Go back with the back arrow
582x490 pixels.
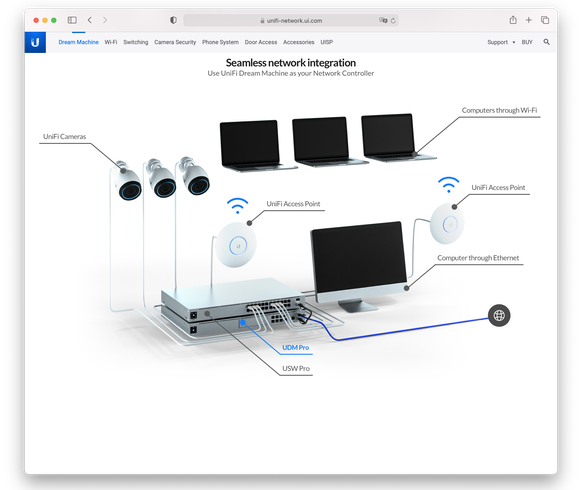coord(89,20)
